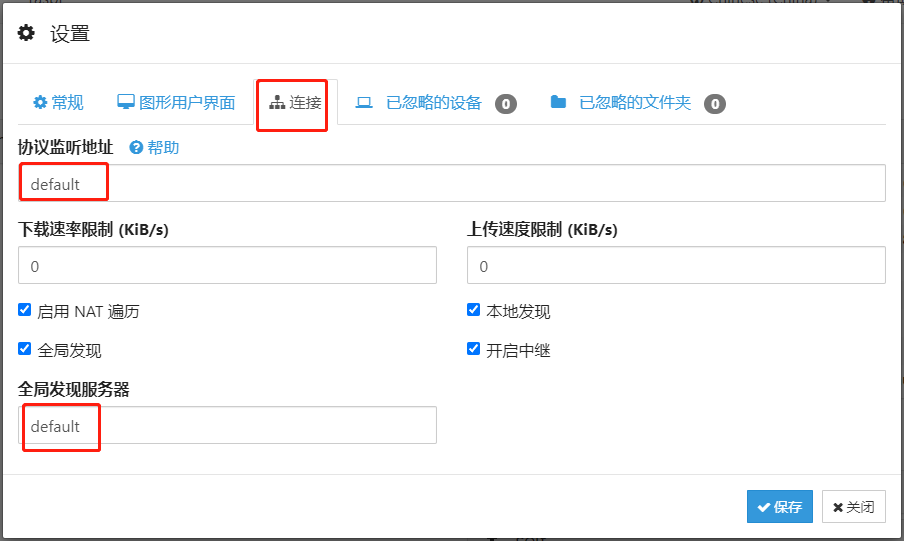Click the question mark help icon
The image size is (904, 541).
137,147
